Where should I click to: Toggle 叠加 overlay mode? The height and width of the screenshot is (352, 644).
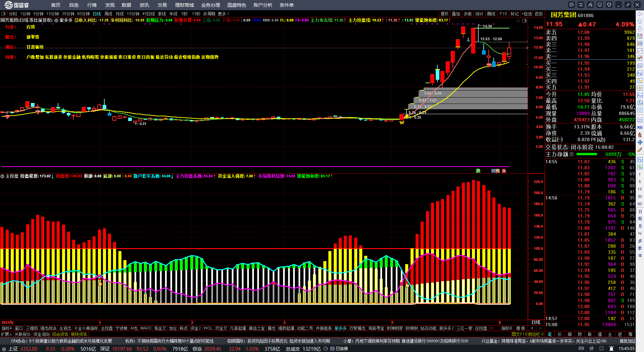[x=456, y=14]
